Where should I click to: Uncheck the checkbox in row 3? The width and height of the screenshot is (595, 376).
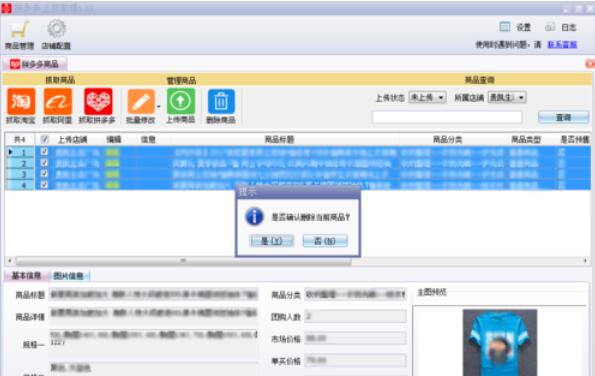point(44,174)
